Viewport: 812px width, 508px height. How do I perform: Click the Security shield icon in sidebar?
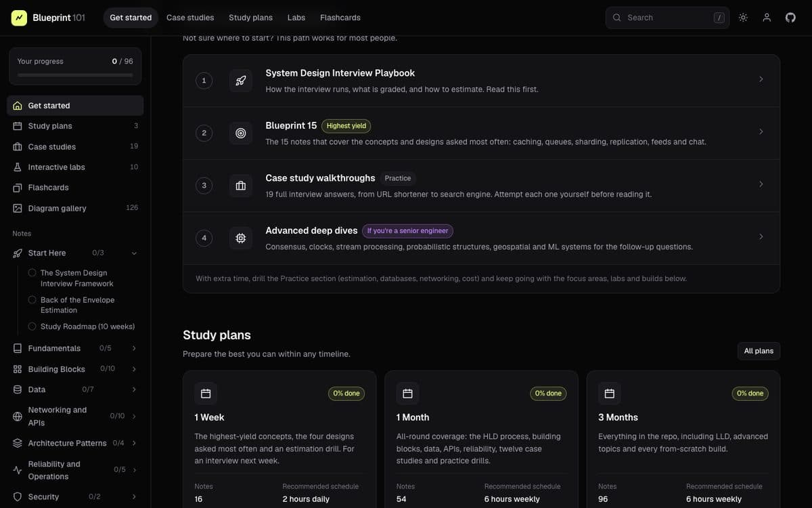(18, 496)
